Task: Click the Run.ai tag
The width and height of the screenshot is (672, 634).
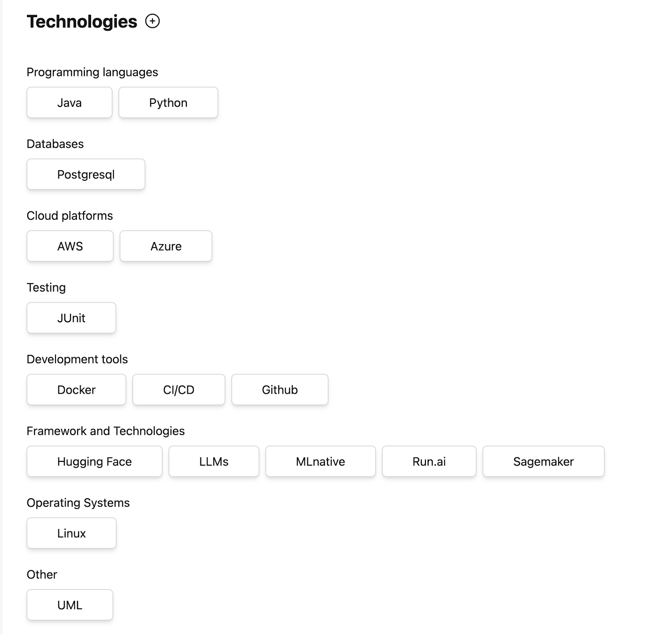Action: [x=429, y=462]
